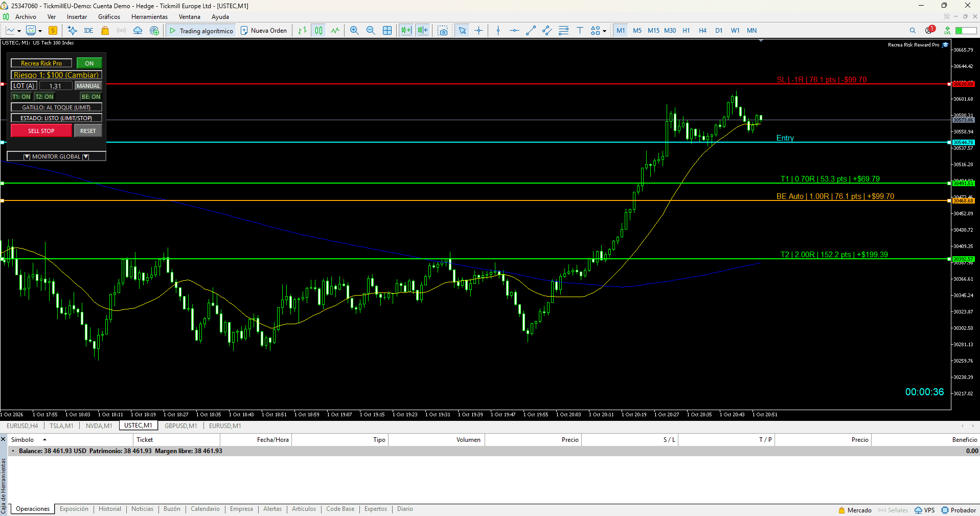Take a chart screenshot with camera icon

[443, 31]
